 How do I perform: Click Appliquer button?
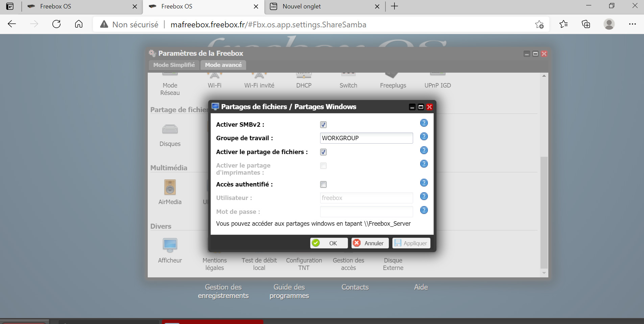click(411, 243)
